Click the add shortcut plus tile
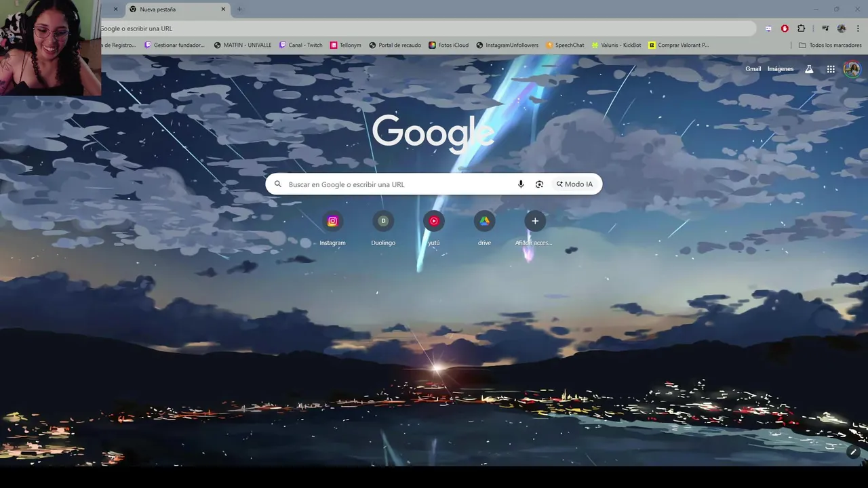 (x=535, y=221)
